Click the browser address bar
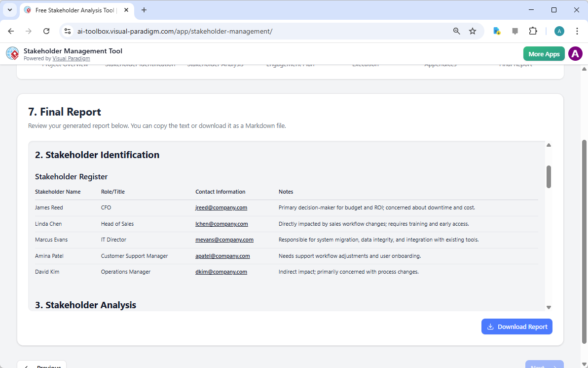Viewport: 588px width, 368px height. click(247, 31)
